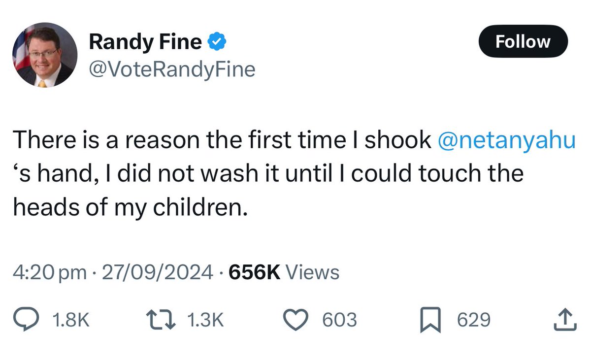The height and width of the screenshot is (364, 591).
Task: Click the word Views after 656K
Action: coord(312,272)
